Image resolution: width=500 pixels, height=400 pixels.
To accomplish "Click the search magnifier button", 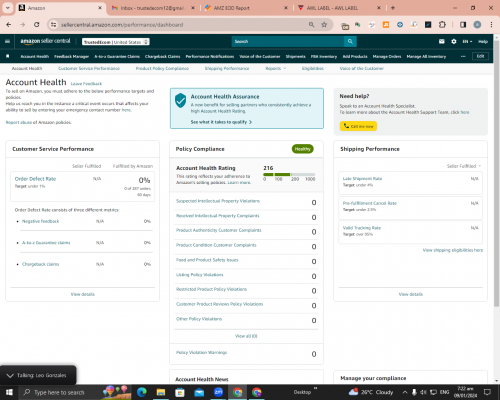I will click(x=350, y=41).
